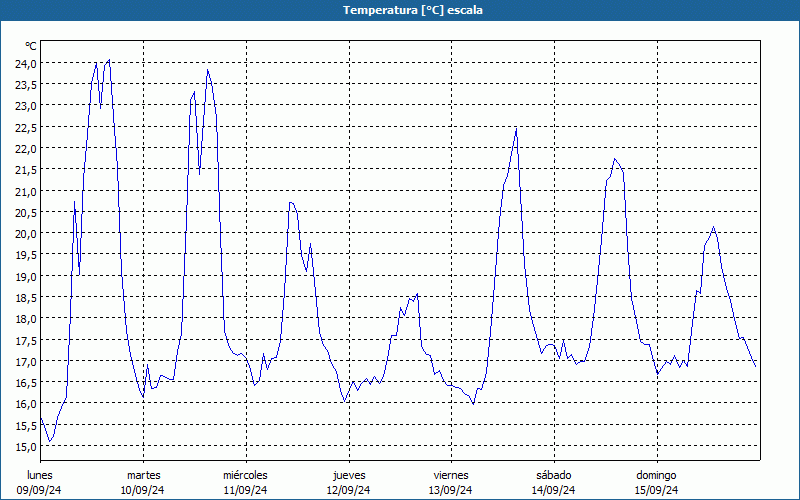Click the 'lunes' day label
This screenshot has height=500, width=800.
pyautogui.click(x=40, y=475)
